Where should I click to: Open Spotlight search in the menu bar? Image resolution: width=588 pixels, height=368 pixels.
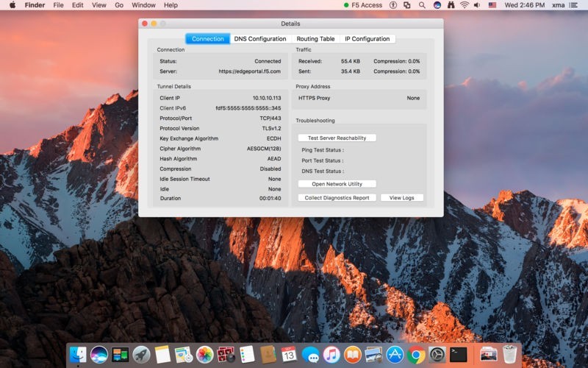click(422, 5)
